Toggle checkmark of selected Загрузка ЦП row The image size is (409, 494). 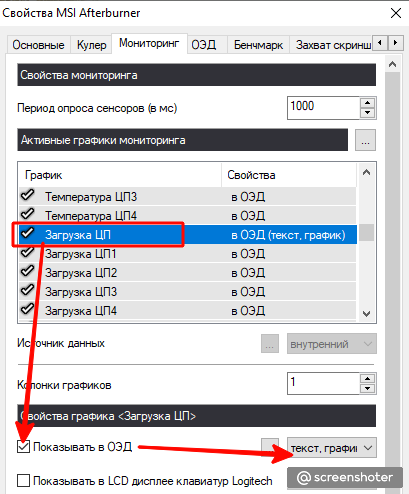pyautogui.click(x=28, y=233)
